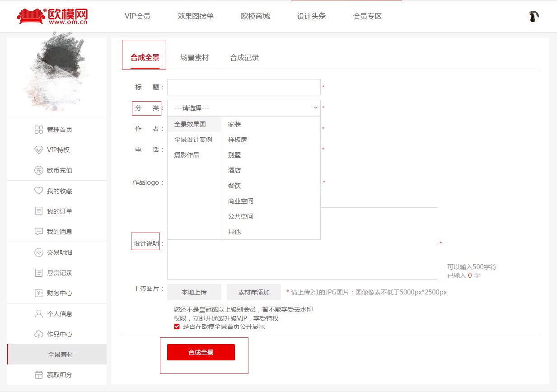Choose 家装 from the category dropdown
This screenshot has width=557, height=392.
[x=235, y=124]
